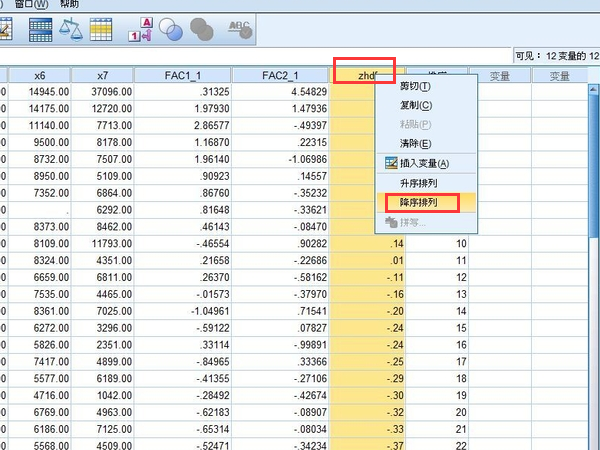Click the value .81648

click(x=183, y=210)
